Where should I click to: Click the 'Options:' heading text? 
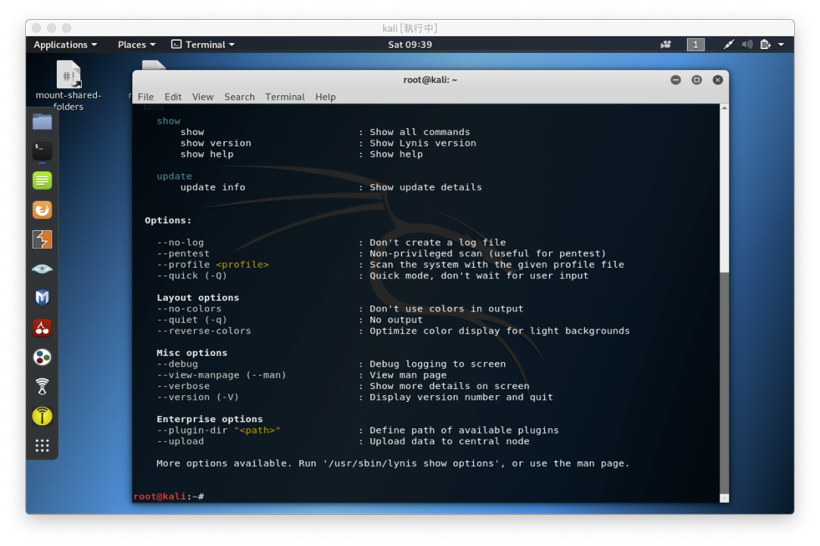point(168,221)
